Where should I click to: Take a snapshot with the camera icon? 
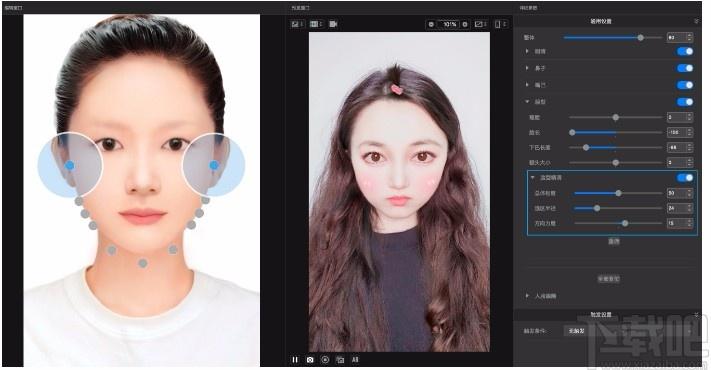(x=310, y=360)
